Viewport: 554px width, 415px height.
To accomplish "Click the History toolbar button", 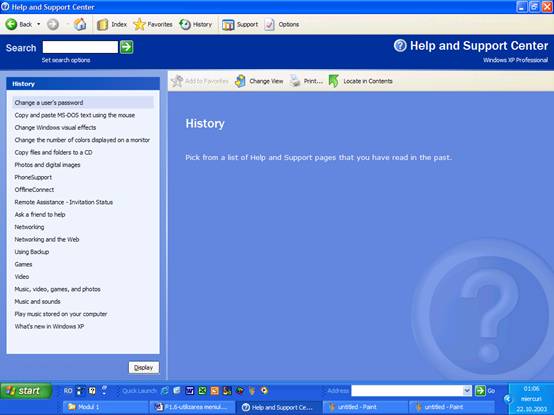I will pyautogui.click(x=195, y=24).
